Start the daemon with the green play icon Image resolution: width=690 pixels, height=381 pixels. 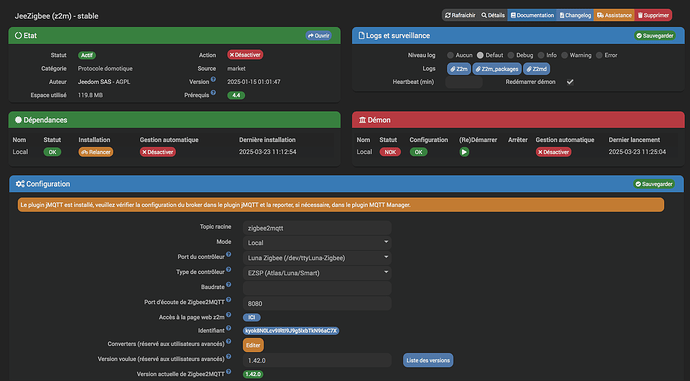[464, 152]
